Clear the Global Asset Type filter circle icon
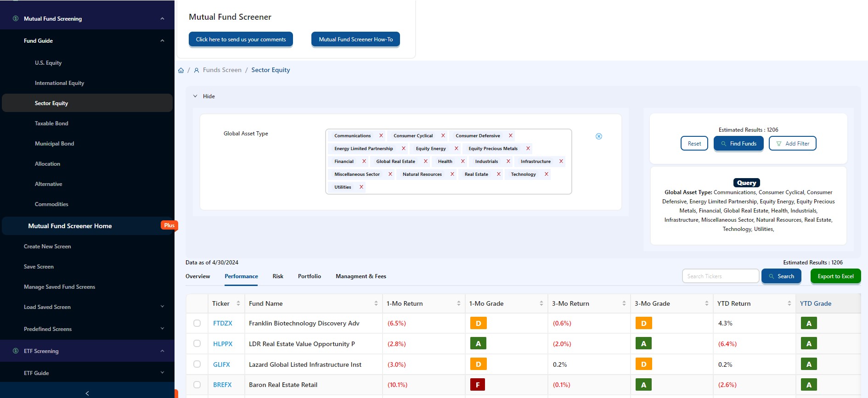 tap(599, 136)
